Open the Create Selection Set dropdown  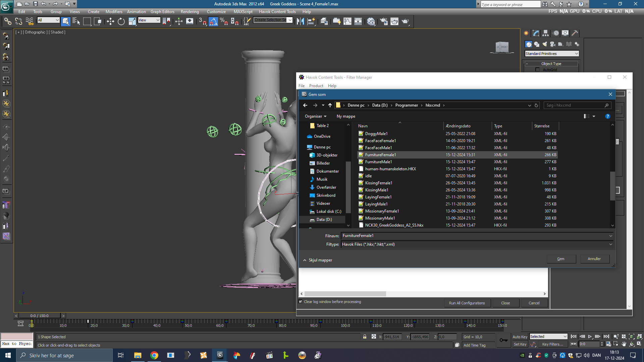[273, 20]
